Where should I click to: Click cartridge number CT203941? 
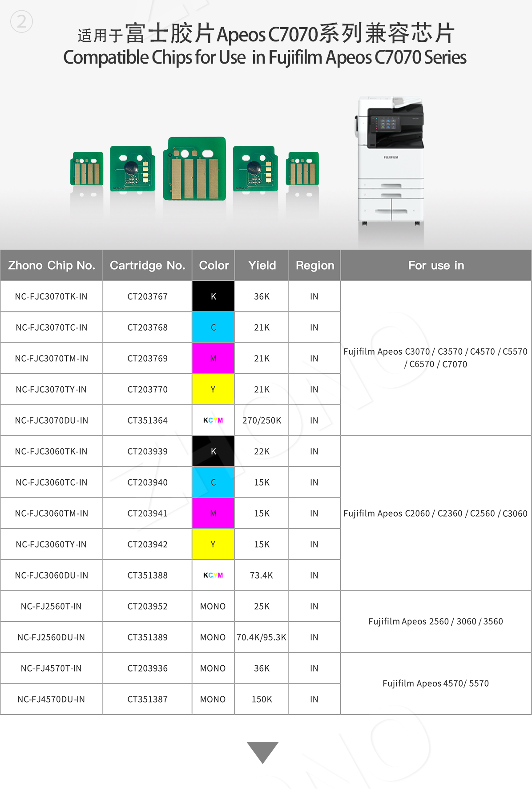click(147, 513)
